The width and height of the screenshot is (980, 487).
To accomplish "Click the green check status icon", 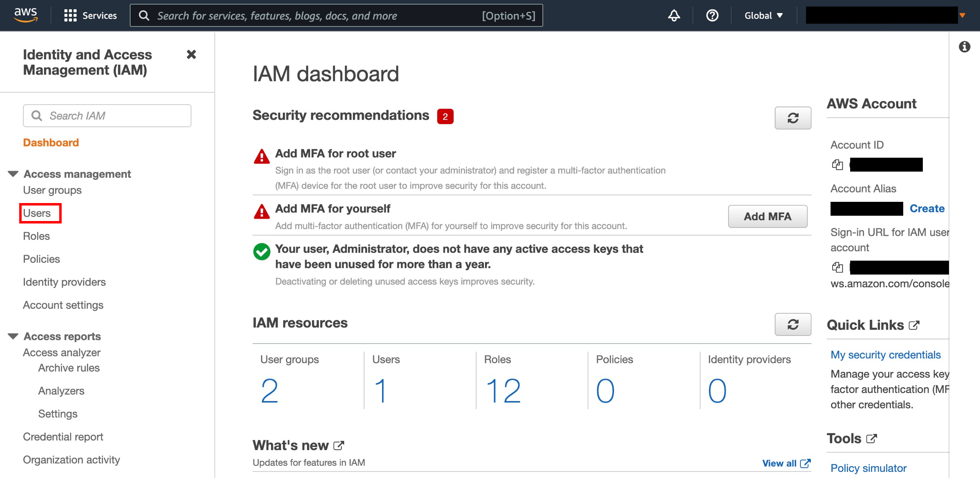I will pos(261,251).
